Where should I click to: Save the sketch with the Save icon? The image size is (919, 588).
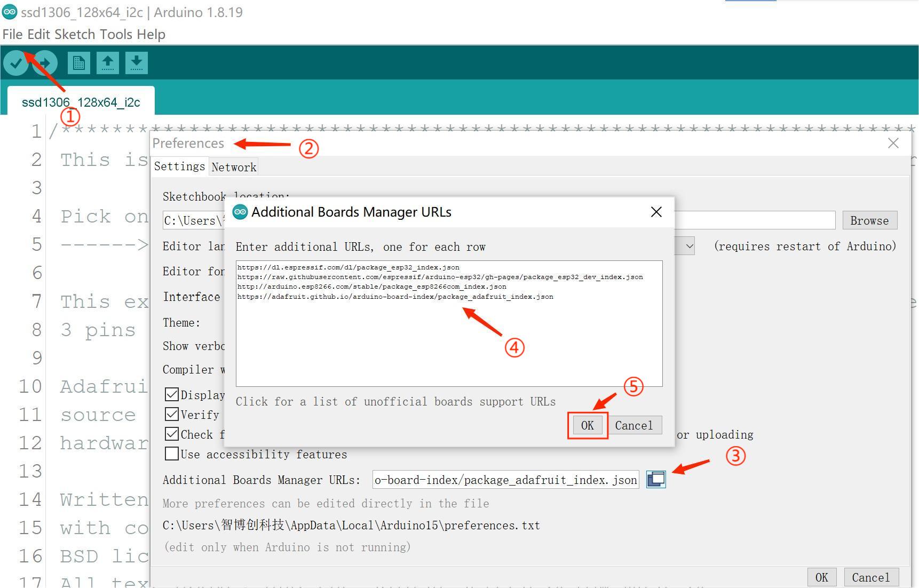(137, 63)
